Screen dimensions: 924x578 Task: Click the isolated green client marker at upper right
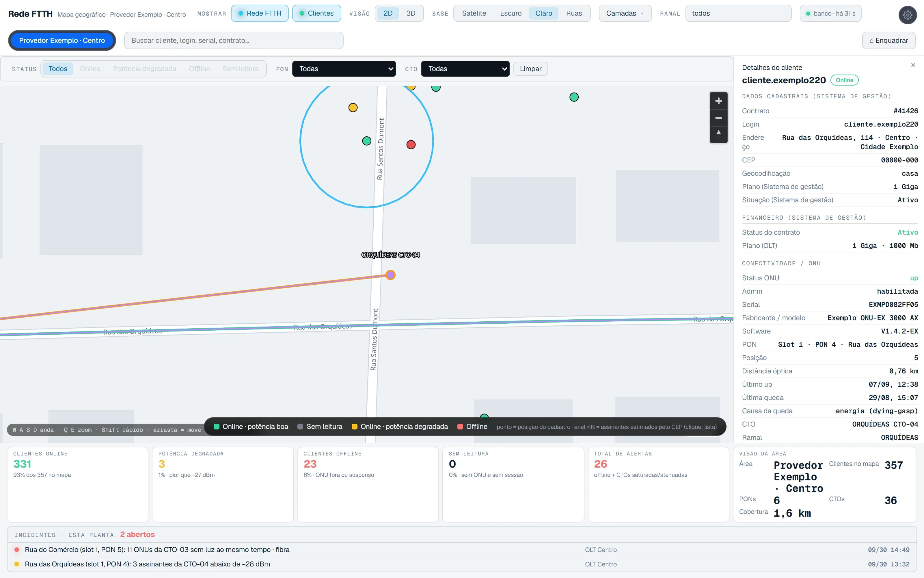[574, 97]
